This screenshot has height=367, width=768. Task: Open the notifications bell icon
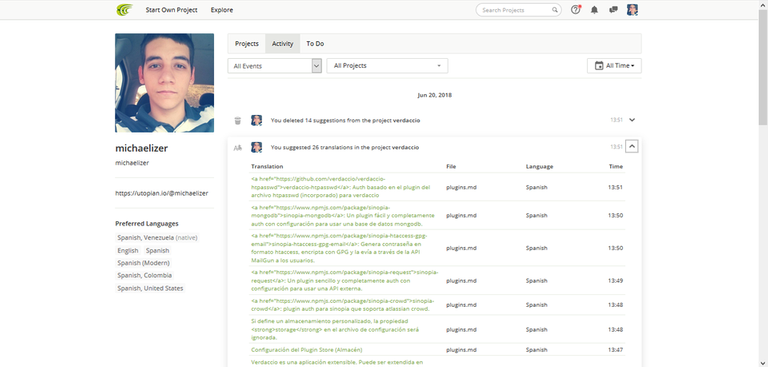(x=594, y=10)
